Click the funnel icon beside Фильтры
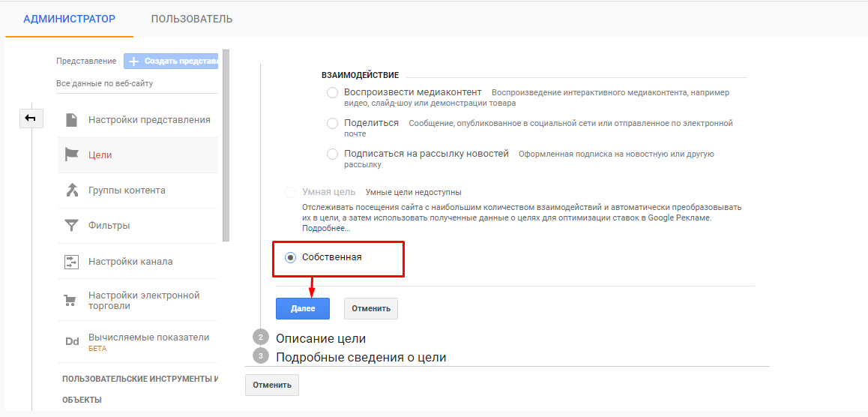Viewport: 868px width, 417px height. 72,226
